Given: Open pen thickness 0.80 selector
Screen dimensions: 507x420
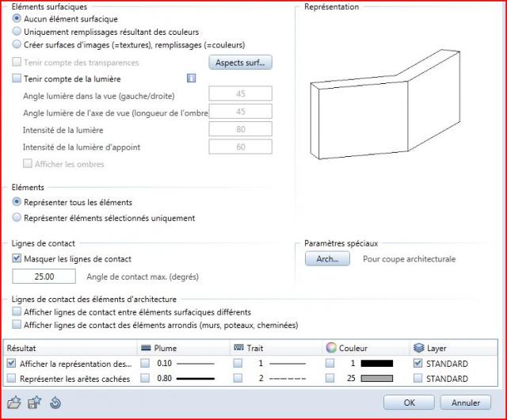Looking at the screenshot, I should point(186,378).
